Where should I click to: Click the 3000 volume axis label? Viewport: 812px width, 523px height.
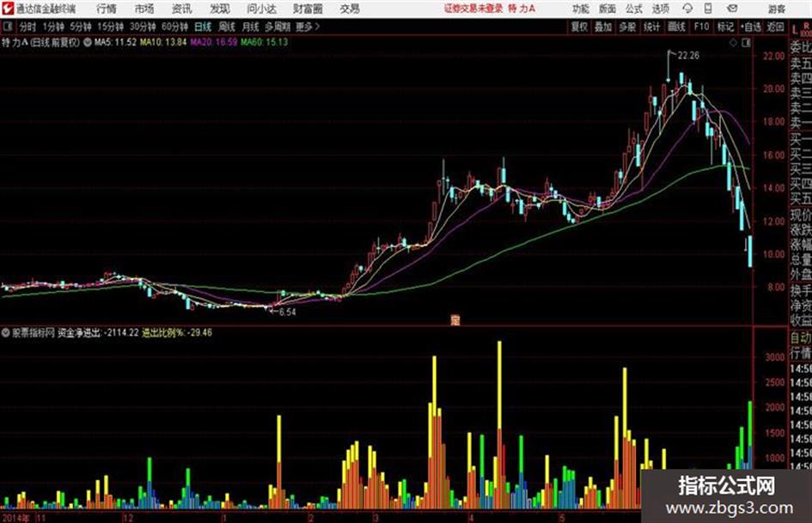coord(775,356)
